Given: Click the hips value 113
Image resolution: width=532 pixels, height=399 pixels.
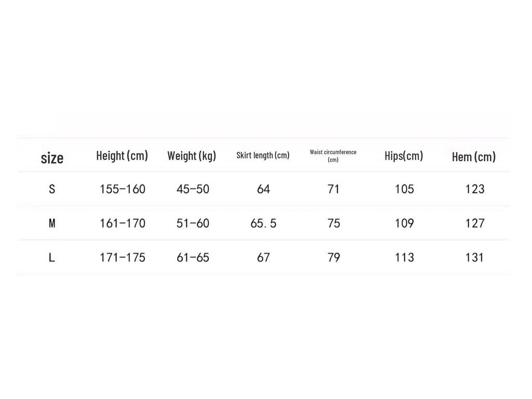Looking at the screenshot, I should (404, 258).
